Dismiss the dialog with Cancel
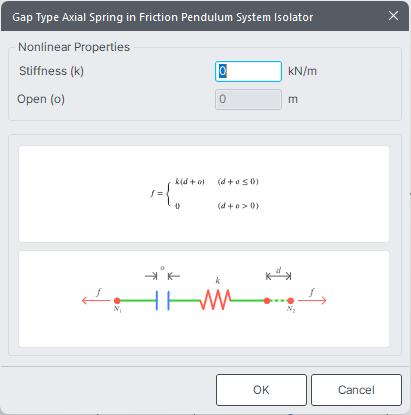411x415 pixels. 356,390
